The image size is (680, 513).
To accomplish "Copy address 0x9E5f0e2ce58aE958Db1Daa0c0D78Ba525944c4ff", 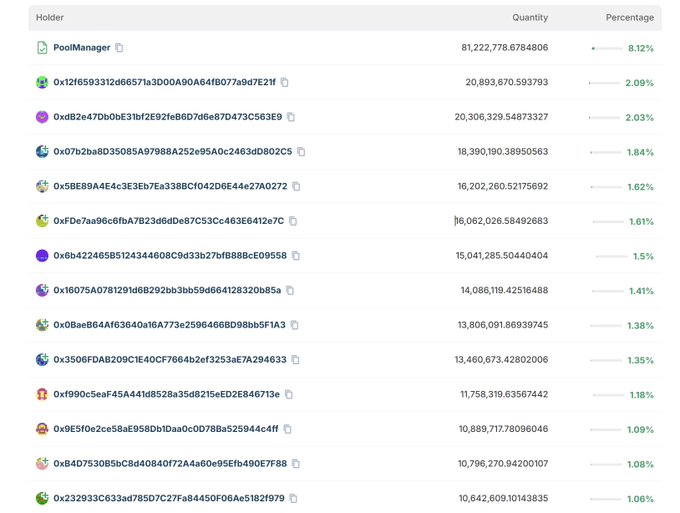I will [287, 429].
